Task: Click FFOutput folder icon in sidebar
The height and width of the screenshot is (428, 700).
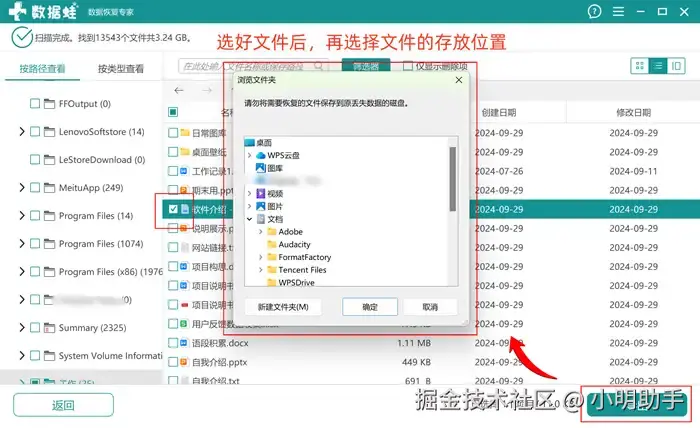Action: (x=50, y=104)
